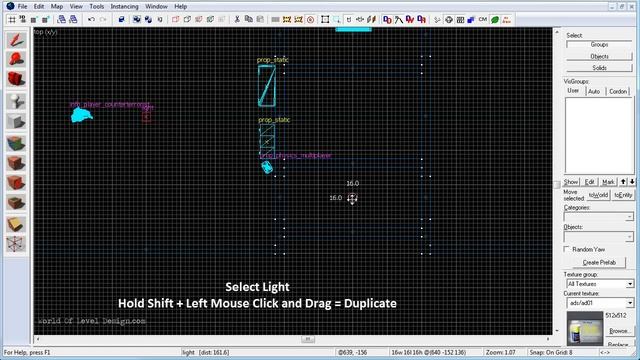
Task: Click the Redo arrow in toolbar
Action: 103,19
